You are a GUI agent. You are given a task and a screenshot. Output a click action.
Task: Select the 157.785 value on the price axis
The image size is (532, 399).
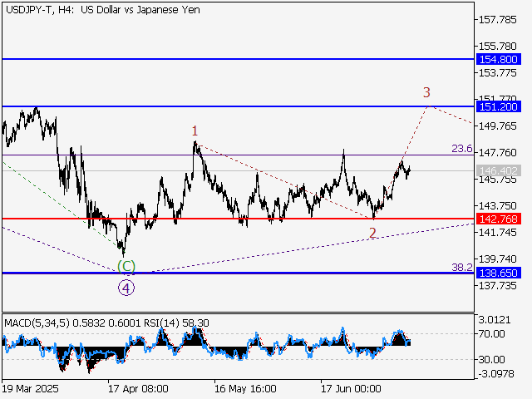[x=499, y=19]
